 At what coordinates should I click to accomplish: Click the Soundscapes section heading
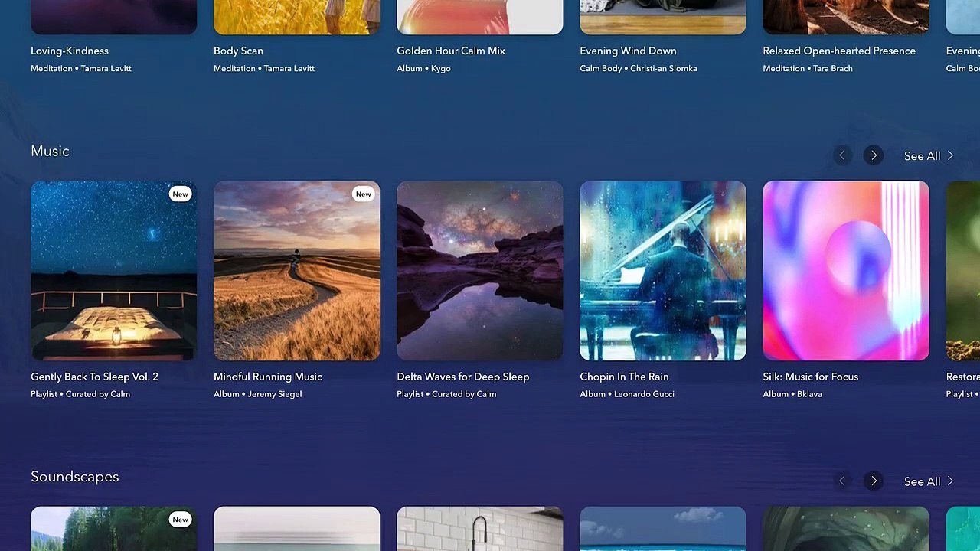point(74,477)
